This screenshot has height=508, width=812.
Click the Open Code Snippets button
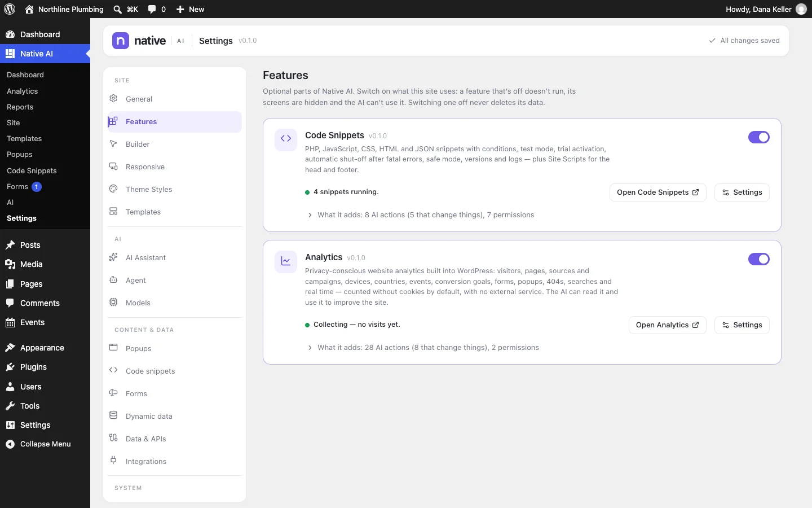[657, 192]
